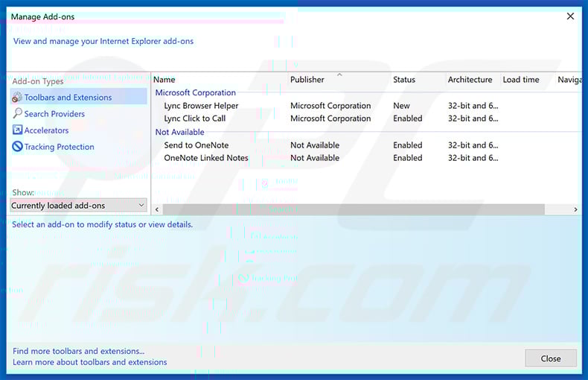Open Find more toolbars and extensions link
This screenshot has height=380, width=588.
tap(78, 351)
